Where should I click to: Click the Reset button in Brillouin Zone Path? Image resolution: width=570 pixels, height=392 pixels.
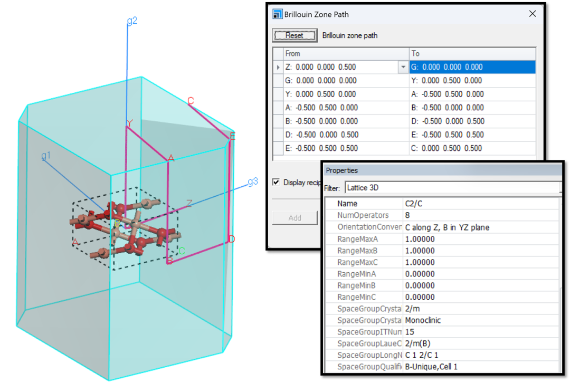coord(294,35)
